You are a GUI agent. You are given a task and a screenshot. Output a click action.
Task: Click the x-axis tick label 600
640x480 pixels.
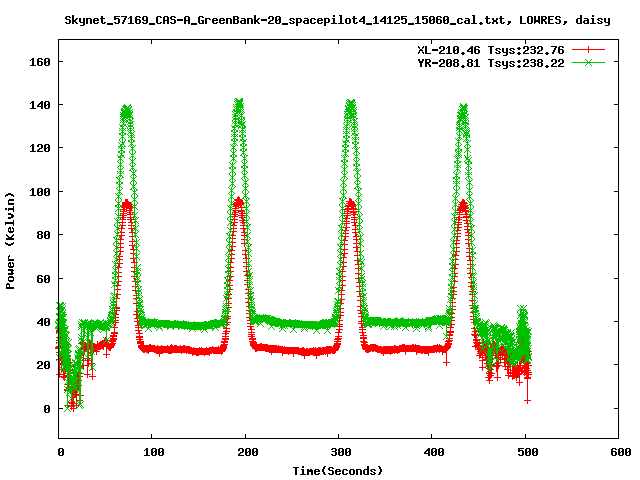(621, 452)
